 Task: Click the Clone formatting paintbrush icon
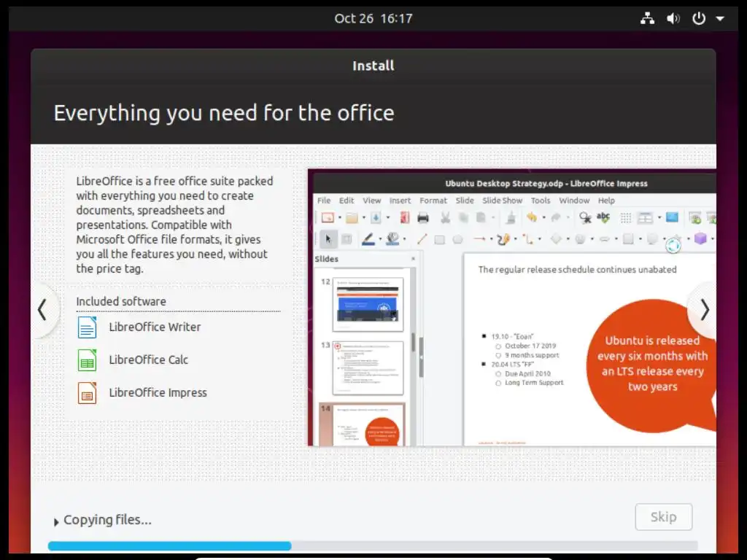[x=511, y=217]
